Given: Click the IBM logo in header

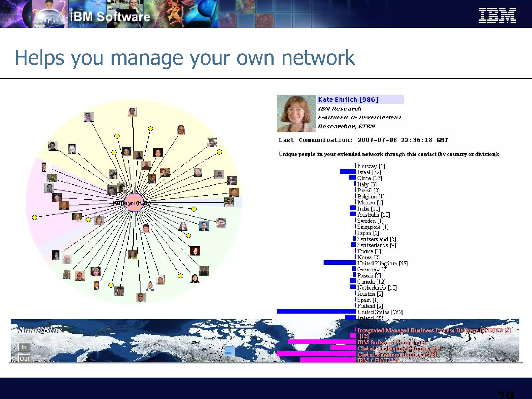Looking at the screenshot, I should tap(497, 15).
